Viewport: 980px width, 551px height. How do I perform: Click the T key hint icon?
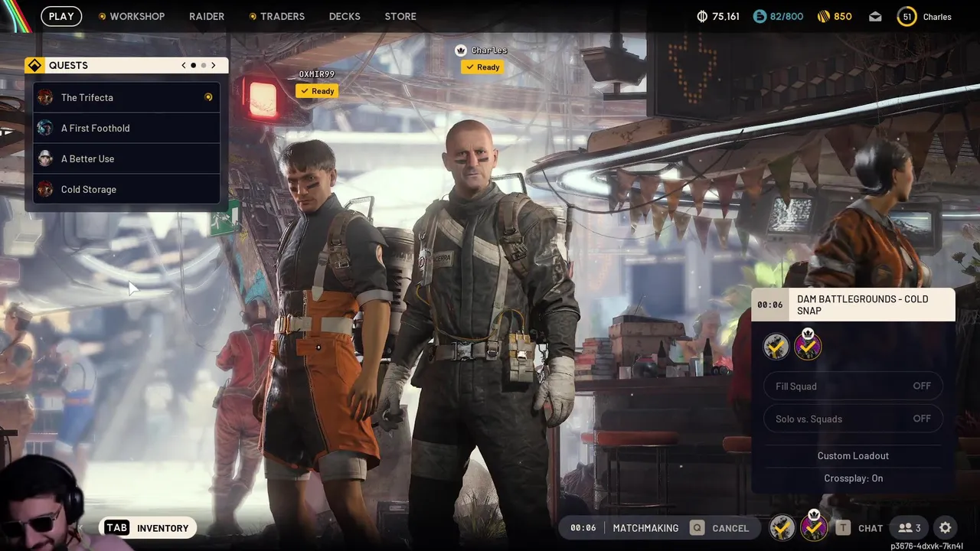pos(843,528)
